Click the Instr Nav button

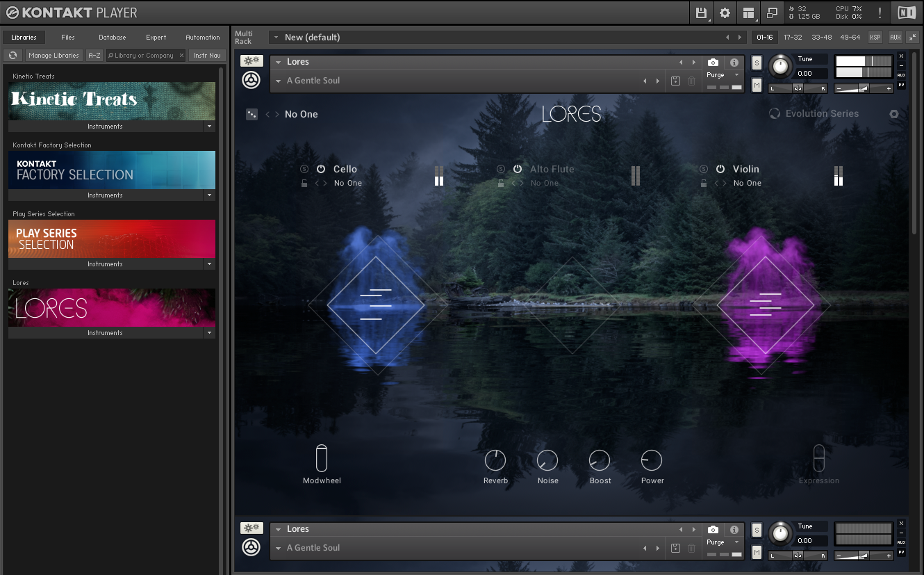[x=207, y=56]
